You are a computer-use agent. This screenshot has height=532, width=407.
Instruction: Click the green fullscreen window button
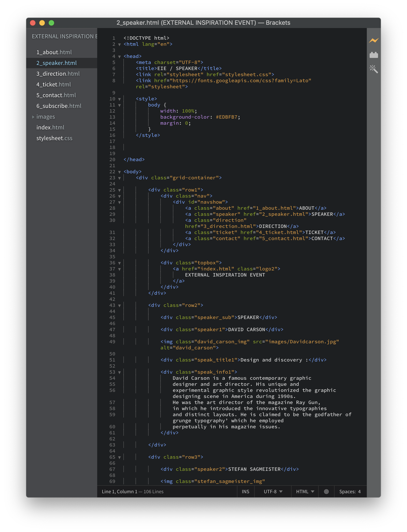[x=51, y=23]
